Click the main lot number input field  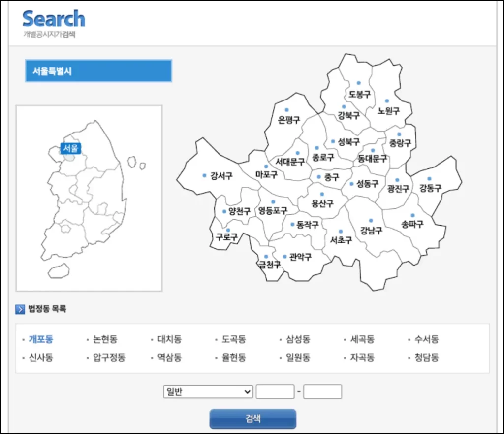click(275, 392)
